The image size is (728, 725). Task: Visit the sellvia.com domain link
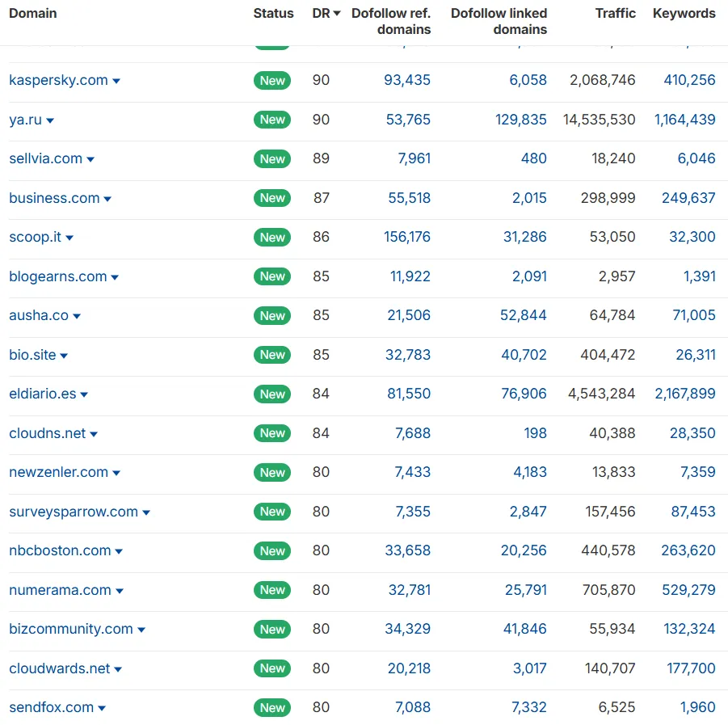pos(45,159)
